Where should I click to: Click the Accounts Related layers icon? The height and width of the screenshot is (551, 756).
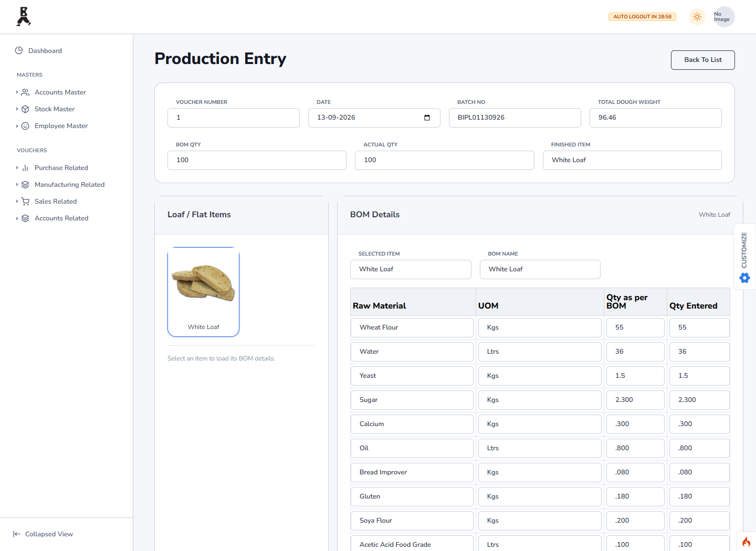point(25,218)
